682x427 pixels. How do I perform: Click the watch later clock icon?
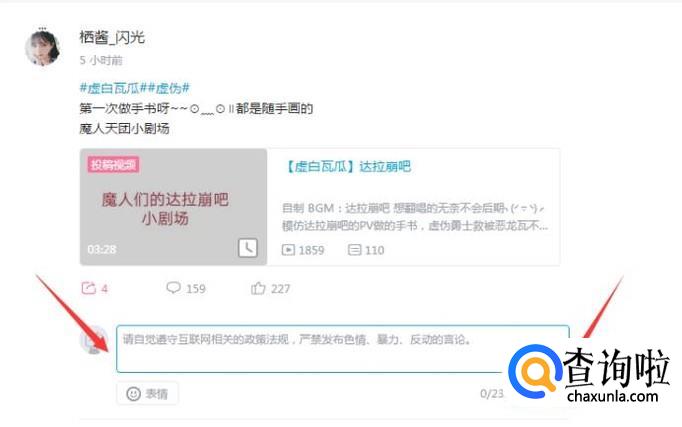pyautogui.click(x=247, y=248)
